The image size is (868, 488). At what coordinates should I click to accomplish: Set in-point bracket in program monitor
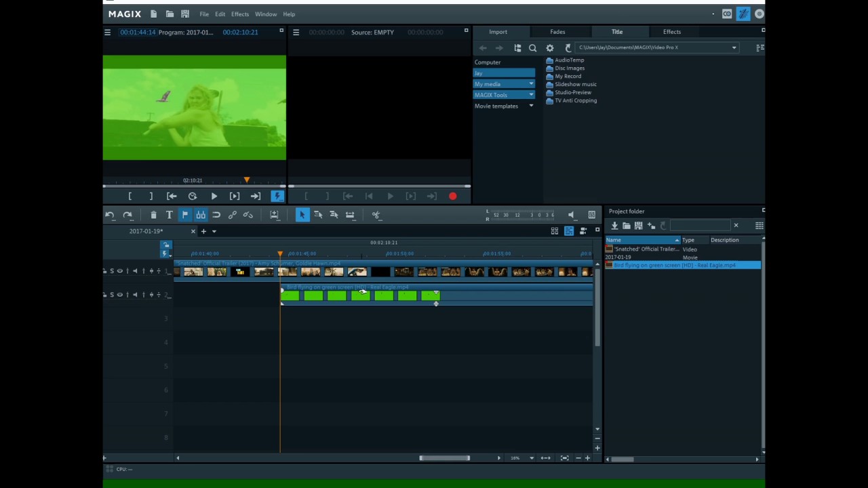tap(130, 197)
